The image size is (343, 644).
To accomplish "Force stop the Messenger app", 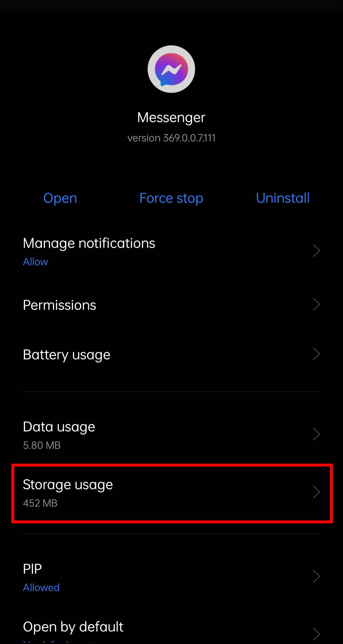I will (171, 198).
